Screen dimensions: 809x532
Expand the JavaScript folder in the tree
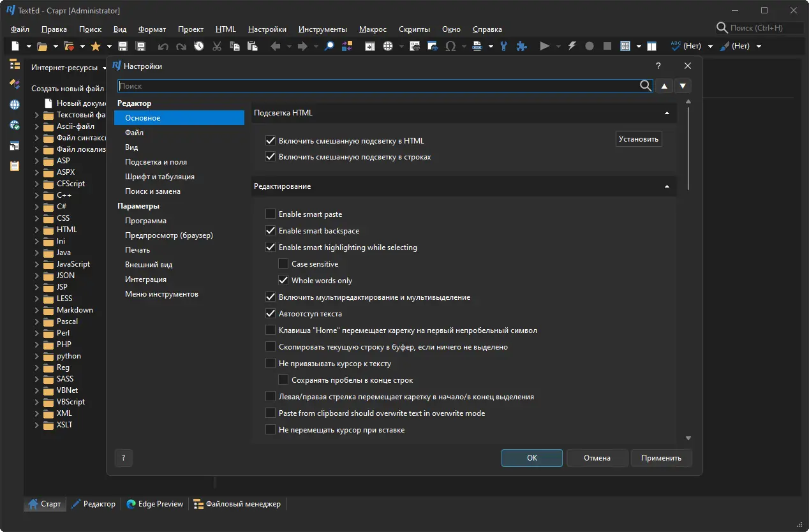[x=37, y=264]
